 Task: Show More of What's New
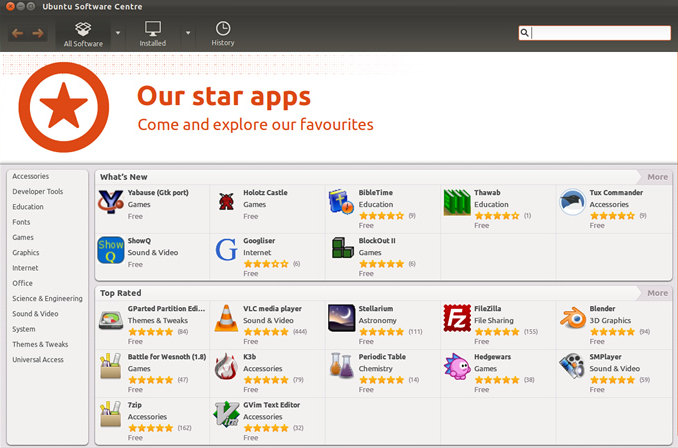(x=657, y=177)
